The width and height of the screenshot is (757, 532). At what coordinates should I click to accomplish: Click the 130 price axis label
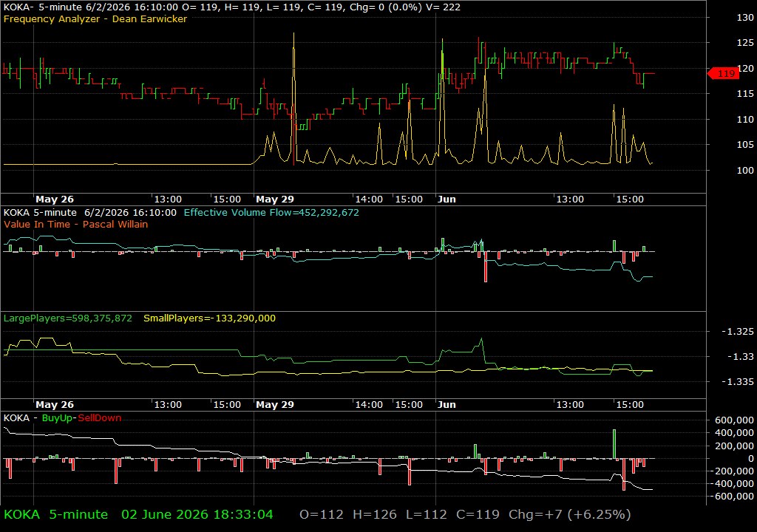pos(745,18)
